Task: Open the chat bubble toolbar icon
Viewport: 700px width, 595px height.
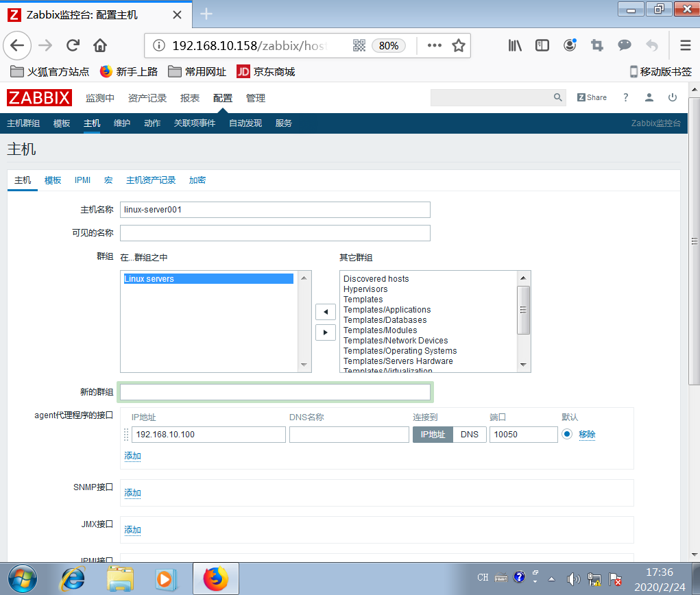Action: (x=624, y=45)
